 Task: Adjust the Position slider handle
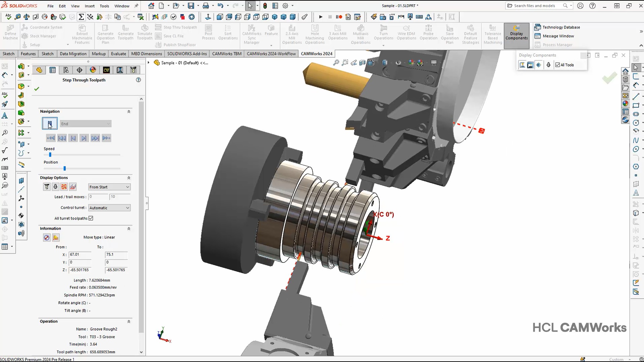(65, 168)
